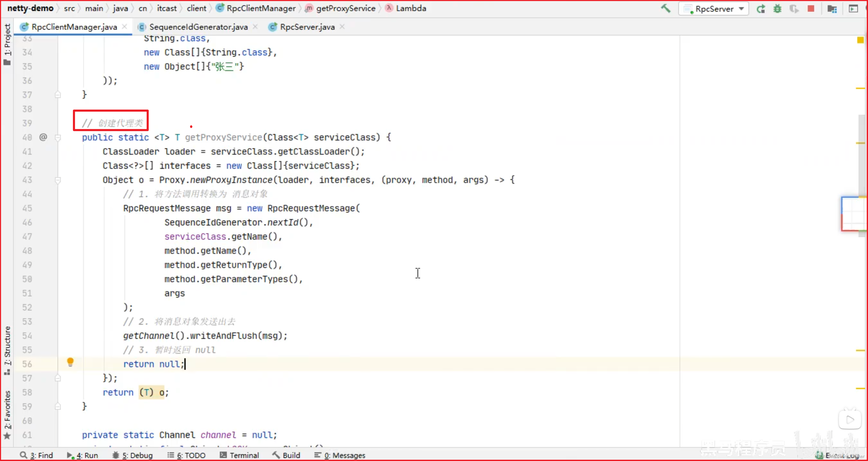This screenshot has height=461, width=868.
Task: Open the Favorites tool window
Action: click(x=7, y=415)
